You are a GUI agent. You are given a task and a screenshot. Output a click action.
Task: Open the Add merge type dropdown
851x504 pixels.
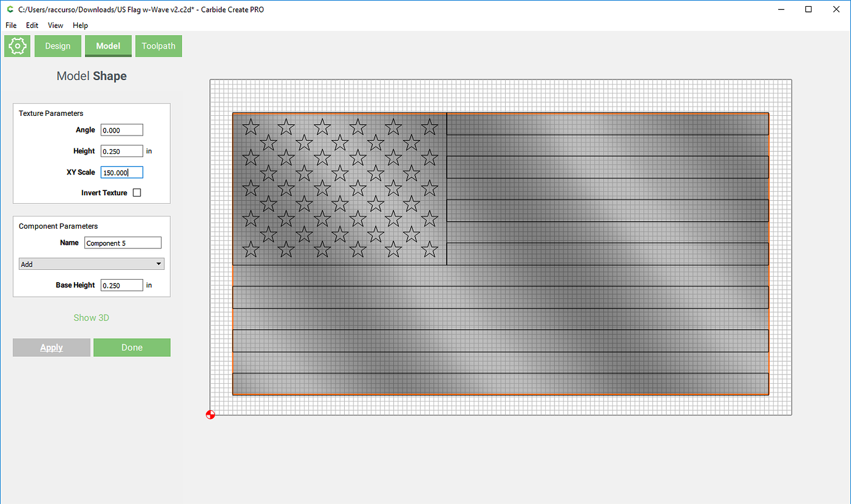(92, 264)
